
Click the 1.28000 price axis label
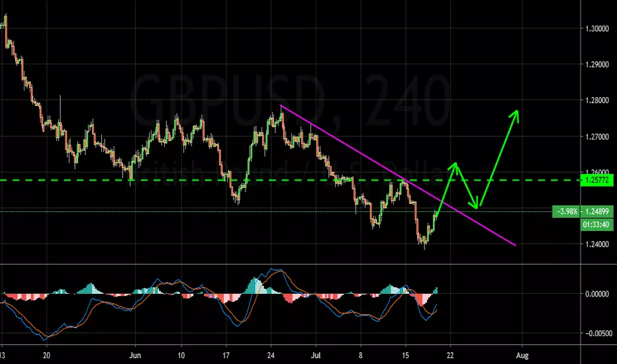[597, 101]
